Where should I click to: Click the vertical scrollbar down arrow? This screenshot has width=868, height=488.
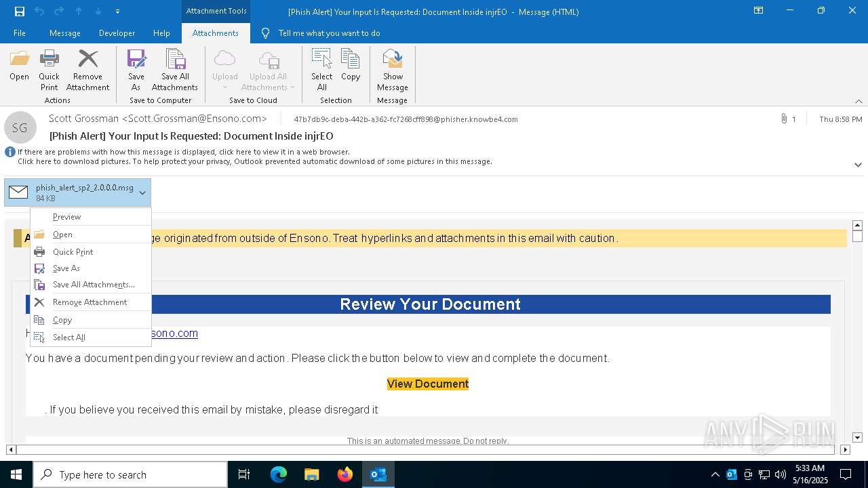857,438
